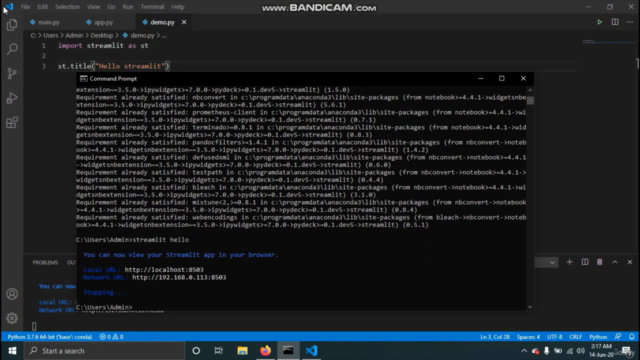Open the View menu
640x360 pixels.
[x=93, y=7]
